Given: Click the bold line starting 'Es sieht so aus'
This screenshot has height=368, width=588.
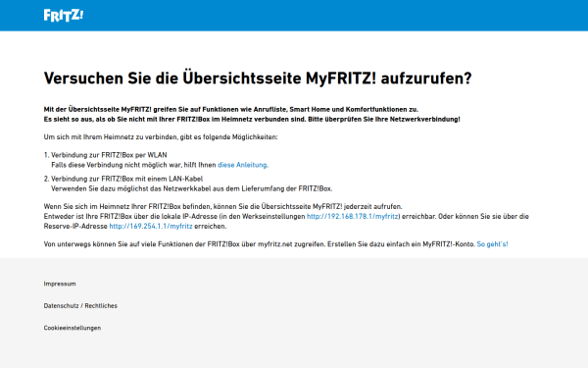Looking at the screenshot, I should [252, 119].
